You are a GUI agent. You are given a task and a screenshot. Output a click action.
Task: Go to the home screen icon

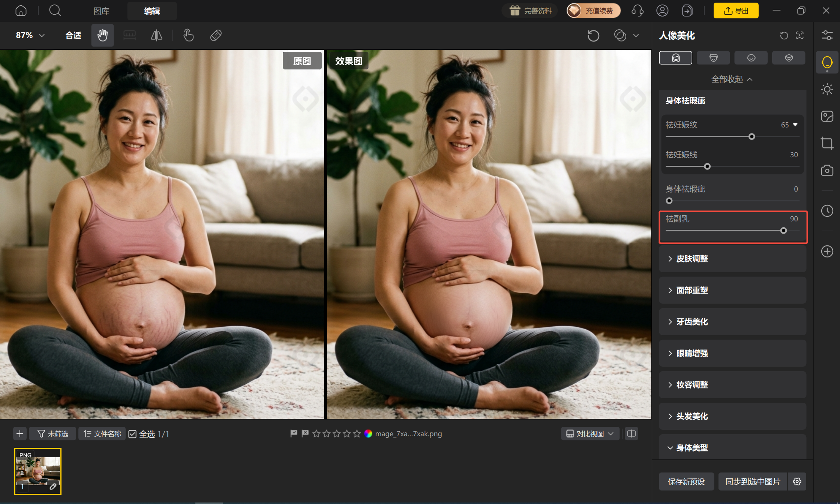point(21,10)
